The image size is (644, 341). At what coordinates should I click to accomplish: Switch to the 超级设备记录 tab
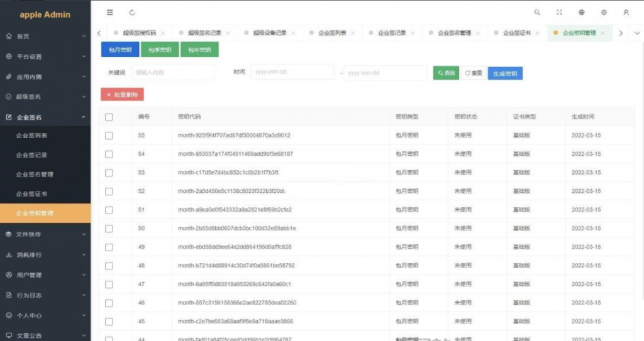[269, 33]
